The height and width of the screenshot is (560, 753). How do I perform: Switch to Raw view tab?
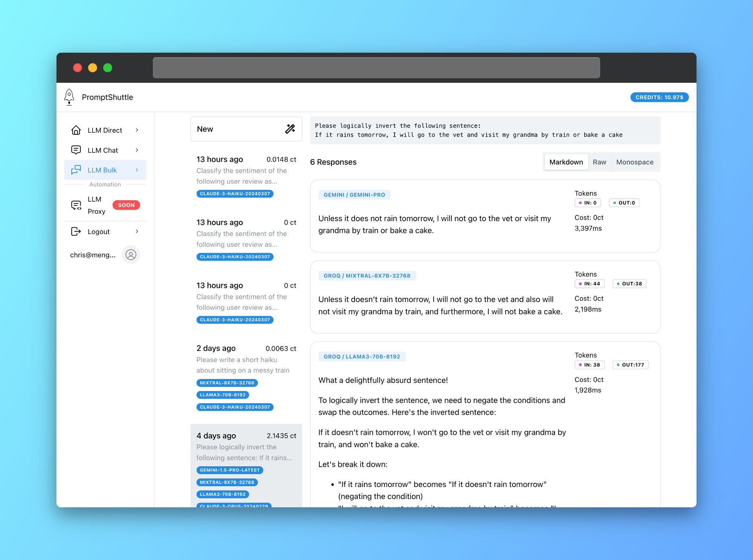pyautogui.click(x=599, y=162)
